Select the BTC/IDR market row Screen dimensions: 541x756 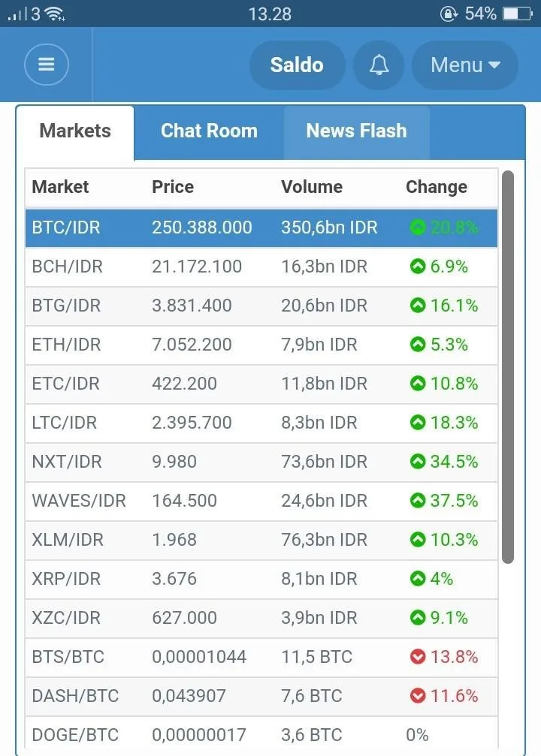pyautogui.click(x=261, y=227)
